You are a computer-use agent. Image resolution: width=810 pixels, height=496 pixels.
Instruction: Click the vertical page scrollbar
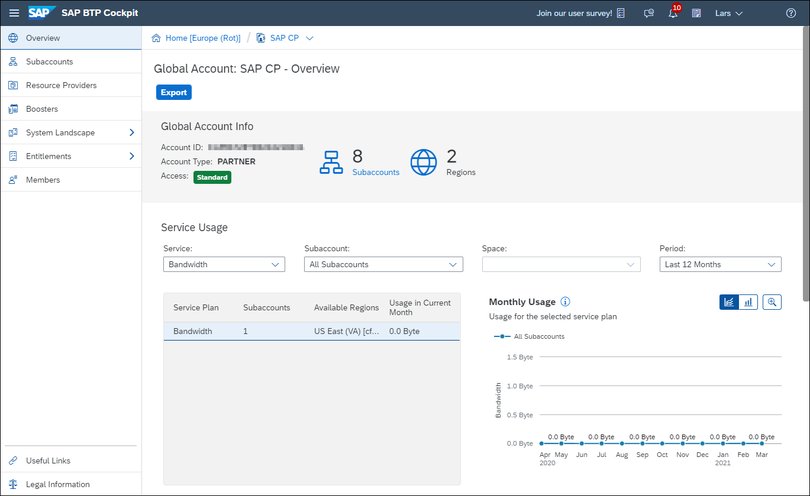coord(806,163)
